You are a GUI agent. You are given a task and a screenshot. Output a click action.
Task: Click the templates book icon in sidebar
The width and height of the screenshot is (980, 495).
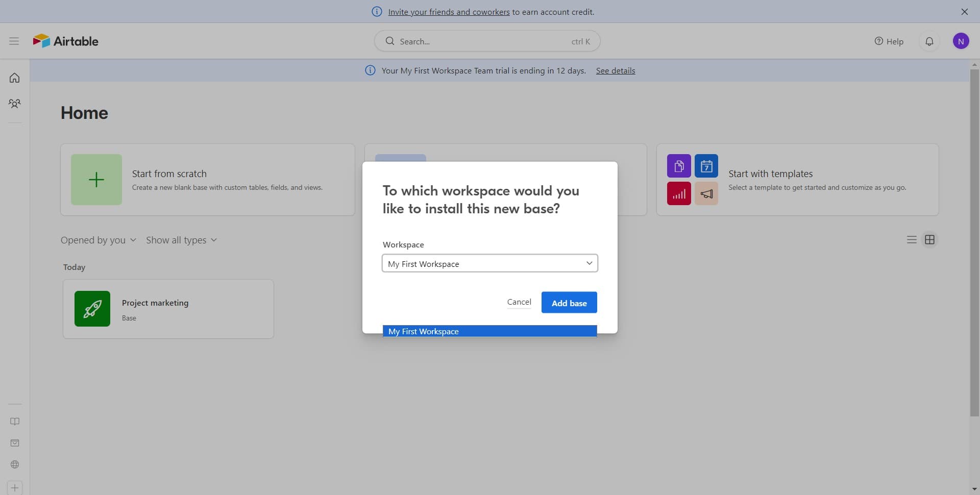pos(15,422)
